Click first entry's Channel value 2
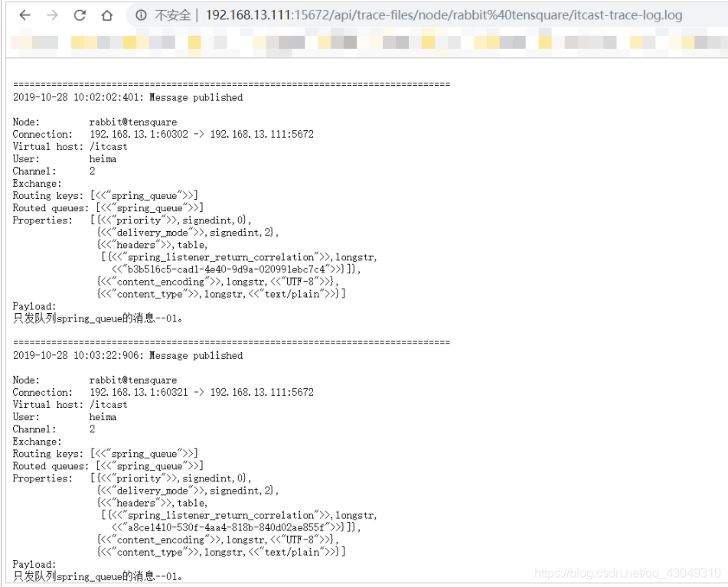Image resolution: width=728 pixels, height=587 pixels. (93, 171)
